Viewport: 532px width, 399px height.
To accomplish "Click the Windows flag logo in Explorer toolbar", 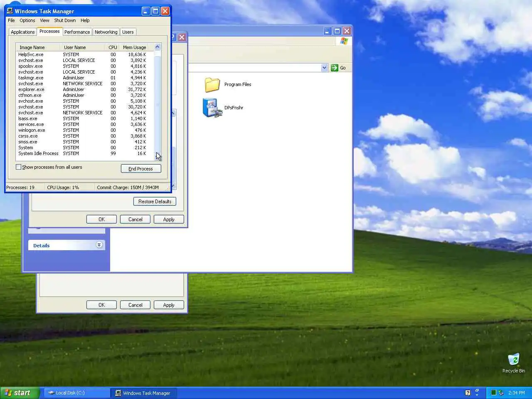I will pos(344,41).
